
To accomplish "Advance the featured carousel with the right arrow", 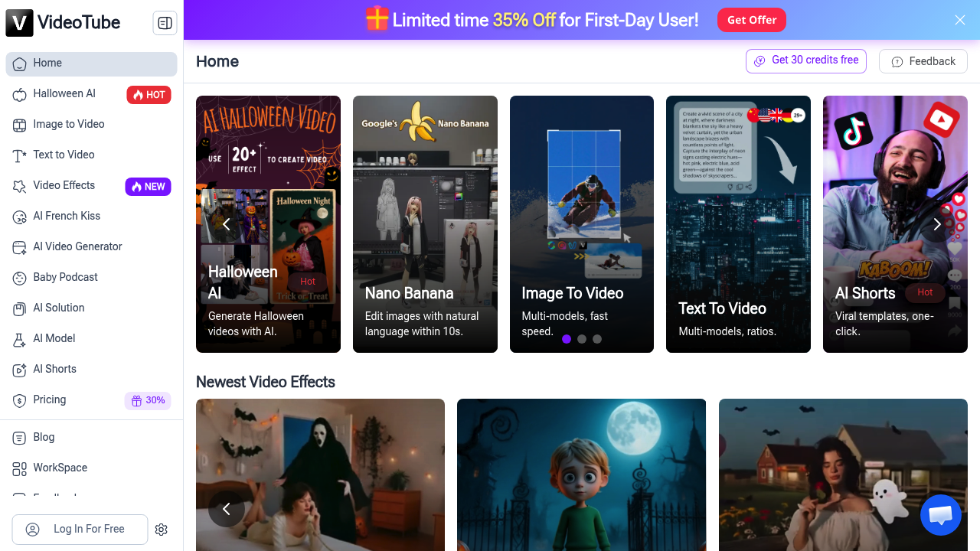I will 937,224.
